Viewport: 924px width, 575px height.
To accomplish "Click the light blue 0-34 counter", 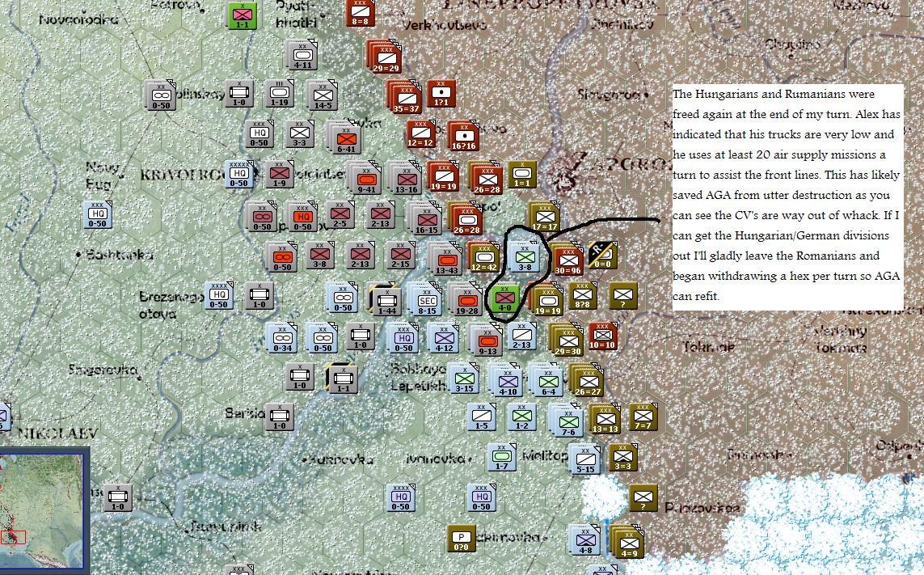I will (x=281, y=339).
